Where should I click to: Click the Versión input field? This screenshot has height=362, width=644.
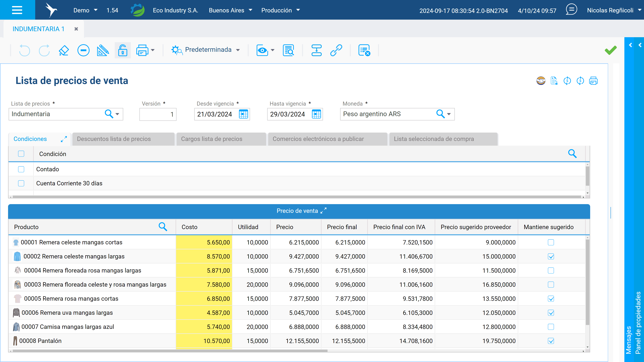158,114
